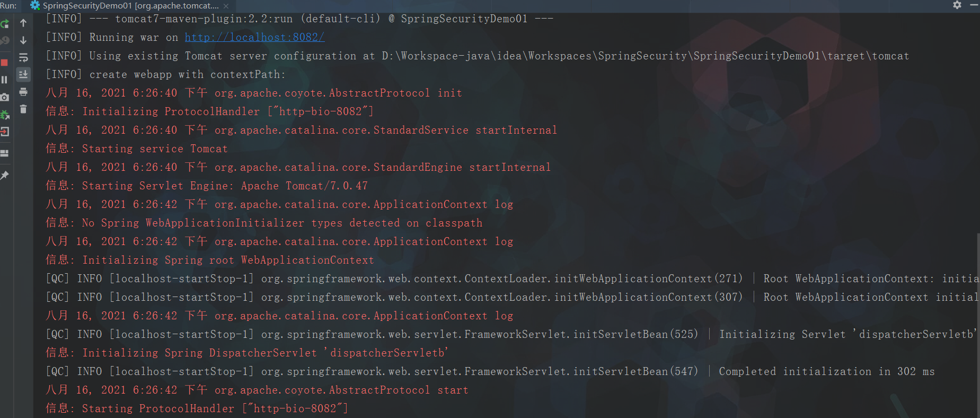This screenshot has width=980, height=418.
Task: Pause the console output
Action: click(x=4, y=80)
